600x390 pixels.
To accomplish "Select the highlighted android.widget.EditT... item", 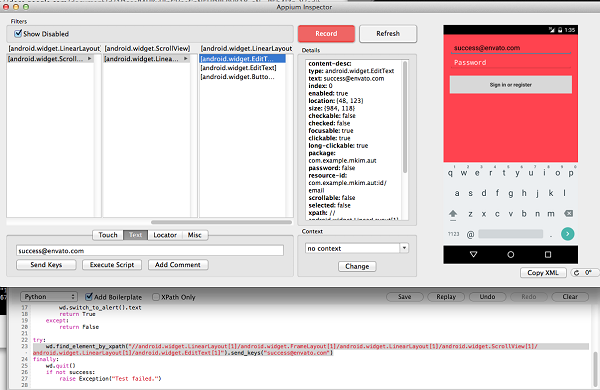I will (242, 59).
